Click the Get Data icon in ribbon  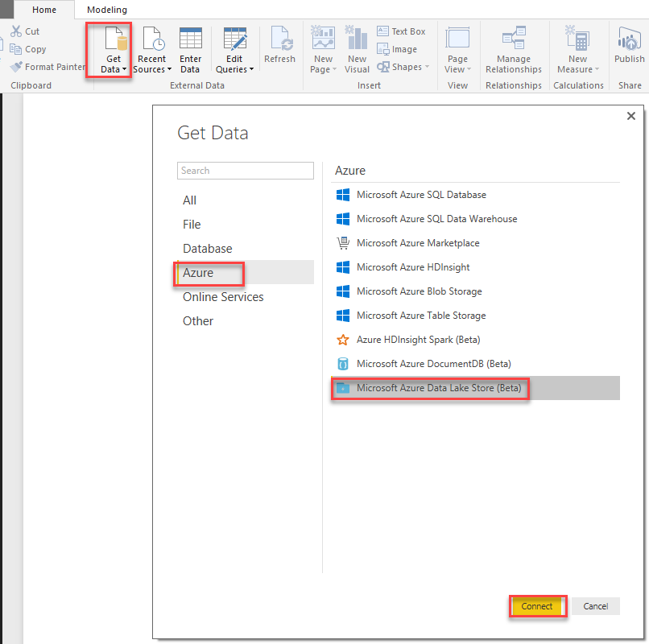click(x=114, y=40)
